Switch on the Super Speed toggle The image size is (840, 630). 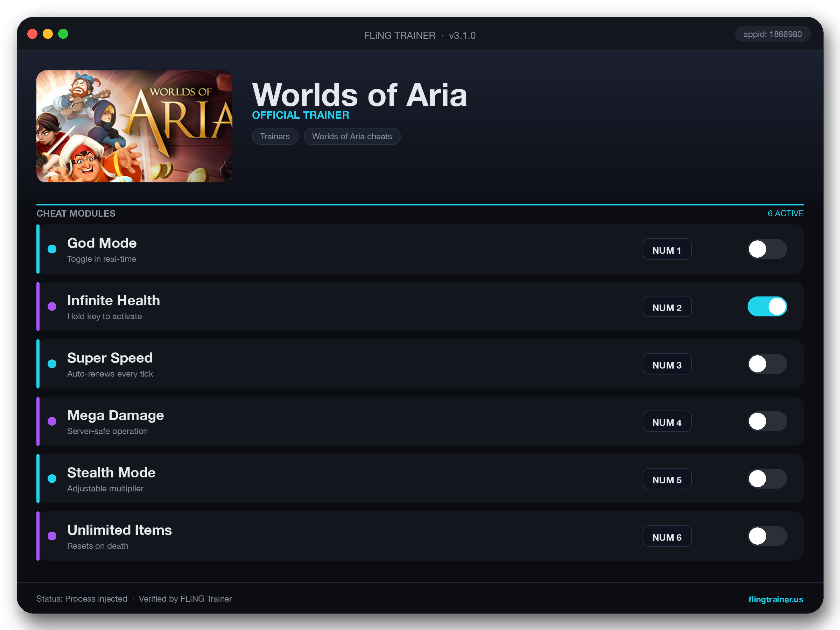(767, 364)
